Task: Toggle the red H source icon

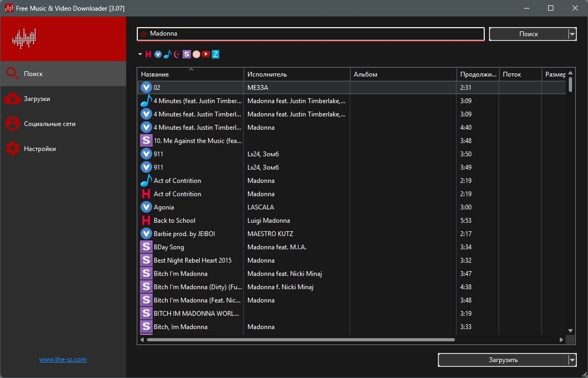Action: click(x=148, y=54)
